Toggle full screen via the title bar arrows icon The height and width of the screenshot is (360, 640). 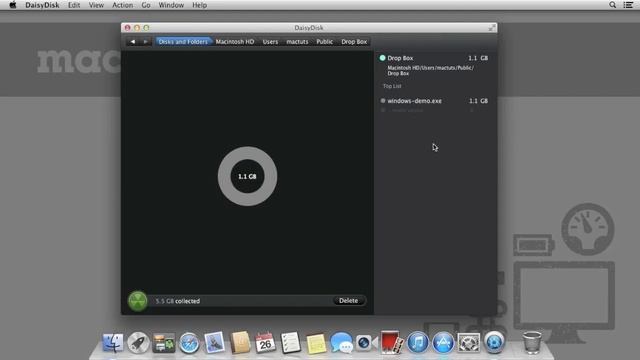coord(492,28)
